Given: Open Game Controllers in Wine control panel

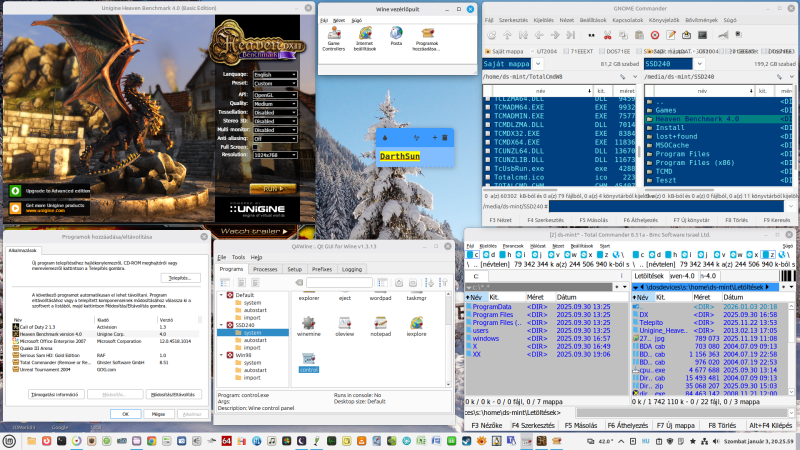Looking at the screenshot, I should (334, 39).
